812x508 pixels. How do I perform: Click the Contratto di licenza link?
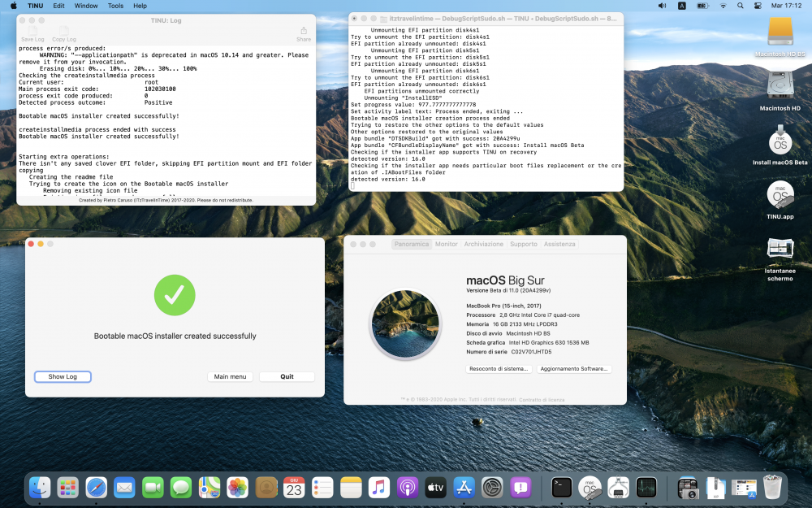tap(542, 400)
